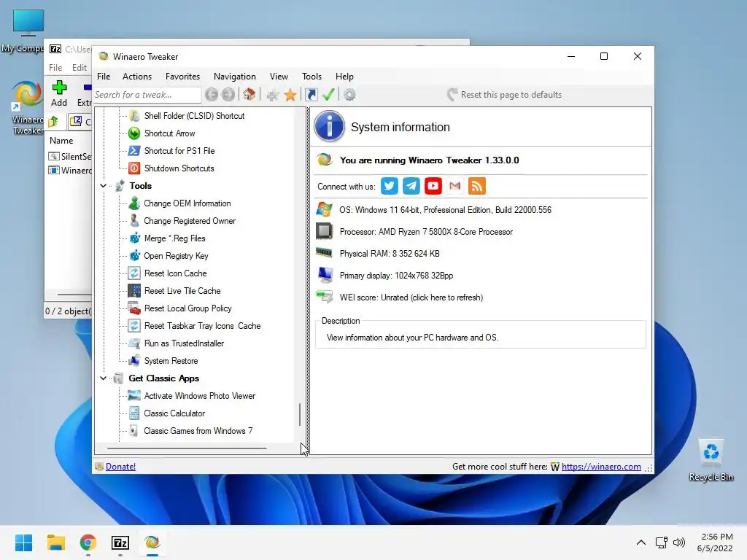
Task: Click the shortcut arrow toolbar icon
Action: coord(311,95)
